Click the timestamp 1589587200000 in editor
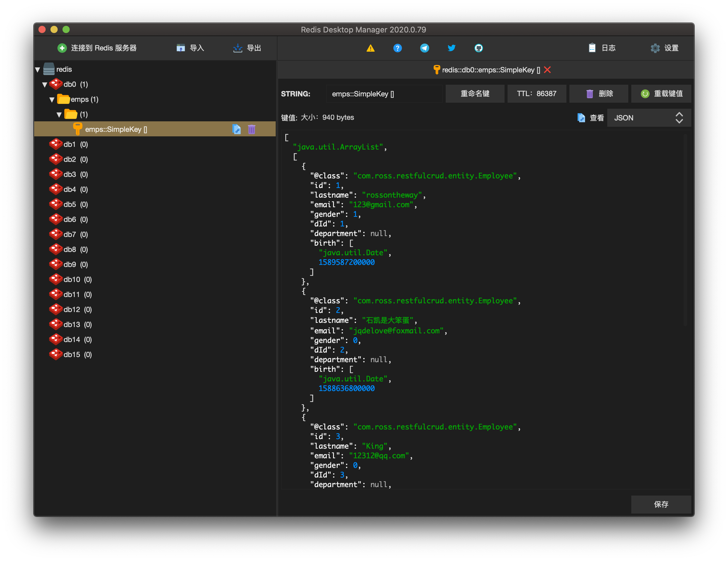Screen dimensions: 728x561 click(x=346, y=262)
